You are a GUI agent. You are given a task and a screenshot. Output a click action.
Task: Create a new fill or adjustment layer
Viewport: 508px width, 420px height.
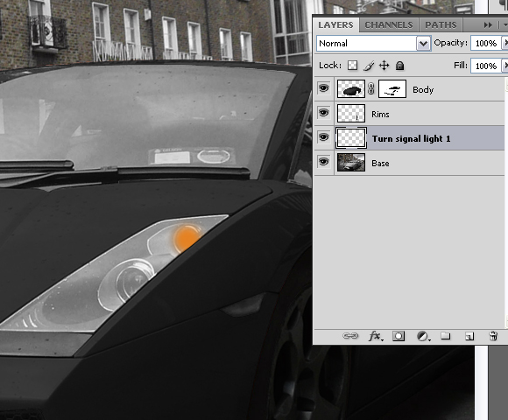click(423, 336)
